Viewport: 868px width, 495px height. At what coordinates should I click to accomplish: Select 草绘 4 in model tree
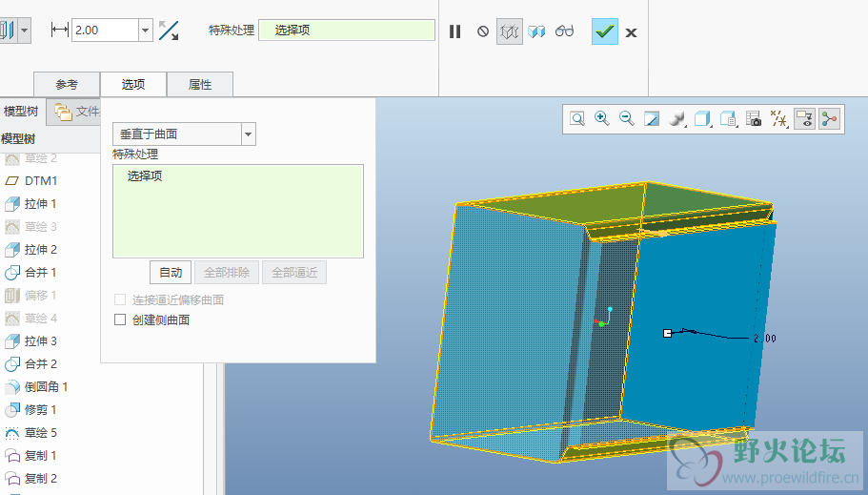[x=31, y=319]
